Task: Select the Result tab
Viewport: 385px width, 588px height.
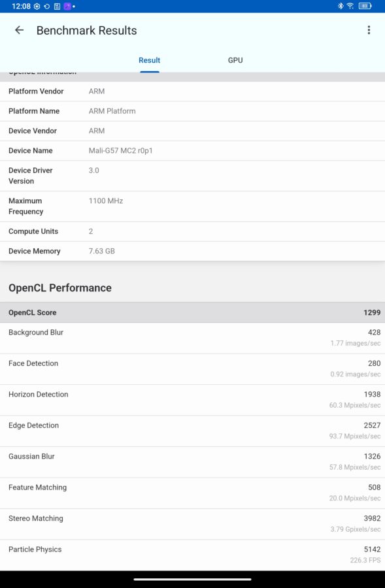Action: pos(149,60)
